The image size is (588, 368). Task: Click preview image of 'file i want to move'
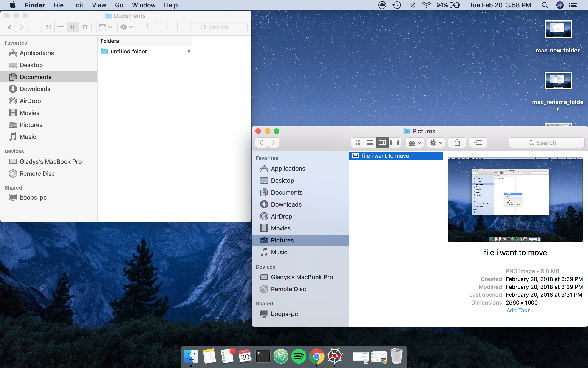pos(515,199)
